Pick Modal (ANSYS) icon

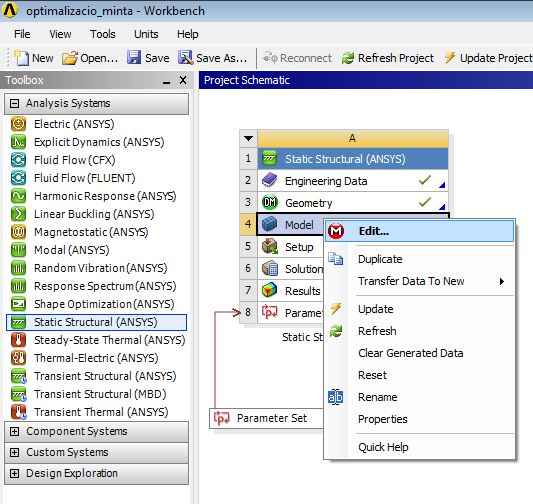click(x=18, y=250)
